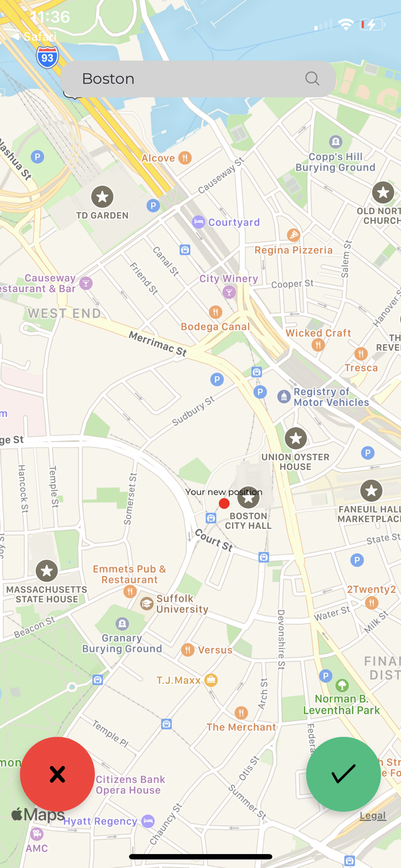This screenshot has width=401, height=868.
Task: Select the TD Garden star marker
Action: [x=102, y=197]
